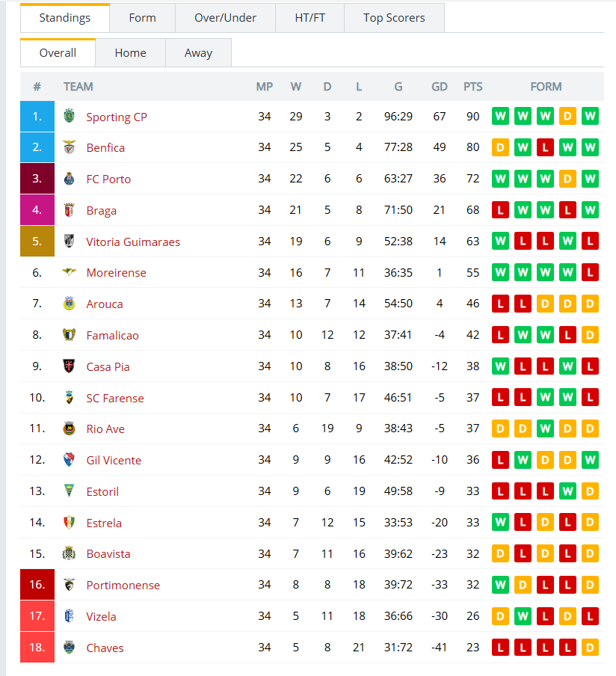Select the Over/Under tab

(x=225, y=18)
